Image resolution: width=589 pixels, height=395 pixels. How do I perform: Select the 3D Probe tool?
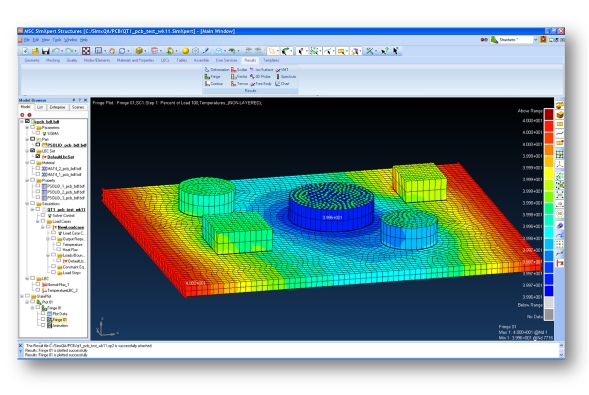[x=260, y=77]
